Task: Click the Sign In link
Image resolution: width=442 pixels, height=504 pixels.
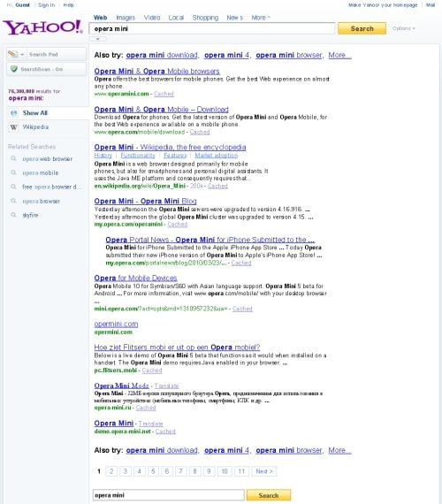Action: 46,4
